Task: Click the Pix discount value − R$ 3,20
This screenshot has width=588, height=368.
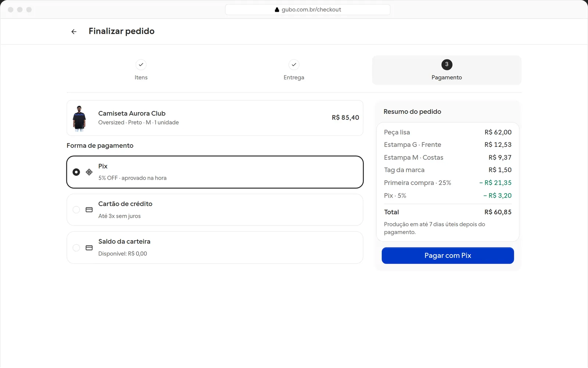Action: 498,196
